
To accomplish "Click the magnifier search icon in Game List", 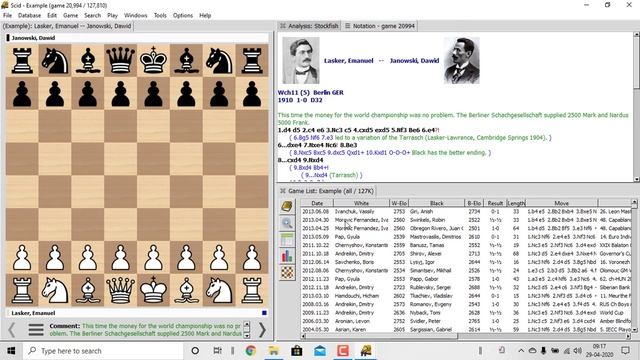I will (287, 223).
